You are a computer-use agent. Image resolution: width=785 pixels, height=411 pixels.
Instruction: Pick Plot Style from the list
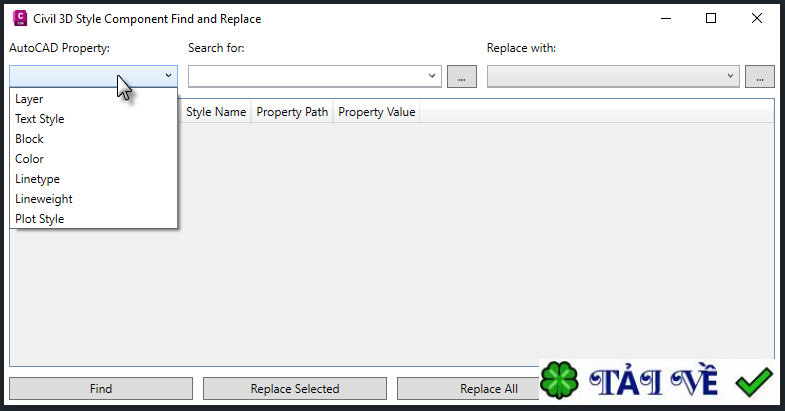point(40,219)
